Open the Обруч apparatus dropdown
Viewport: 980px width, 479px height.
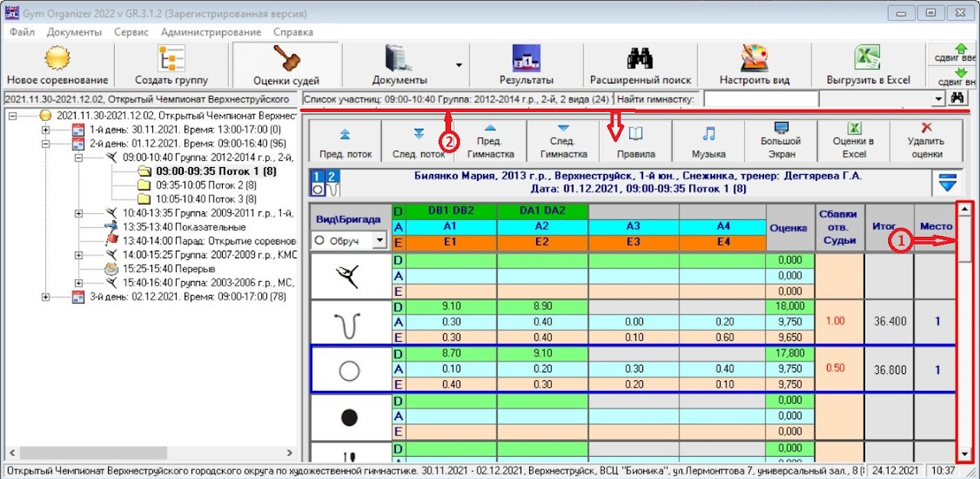click(378, 241)
